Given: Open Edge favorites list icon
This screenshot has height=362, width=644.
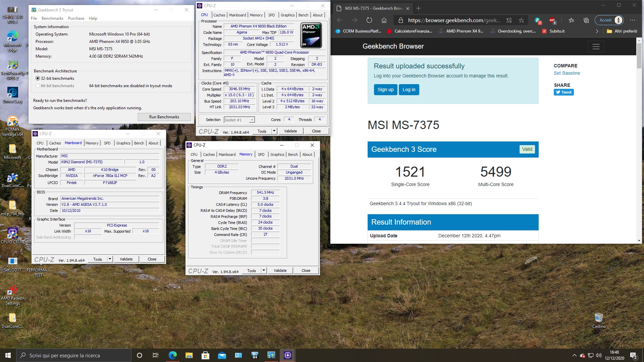Looking at the screenshot, I should pyautogui.click(x=572, y=20).
